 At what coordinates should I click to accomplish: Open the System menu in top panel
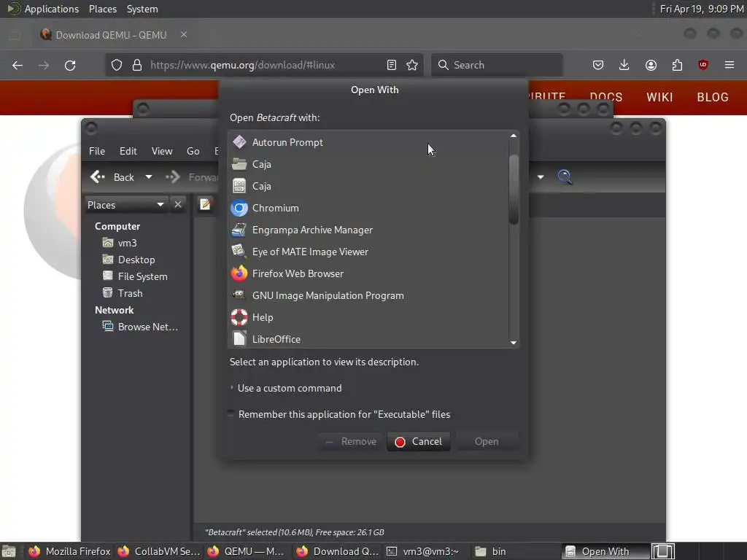142,9
